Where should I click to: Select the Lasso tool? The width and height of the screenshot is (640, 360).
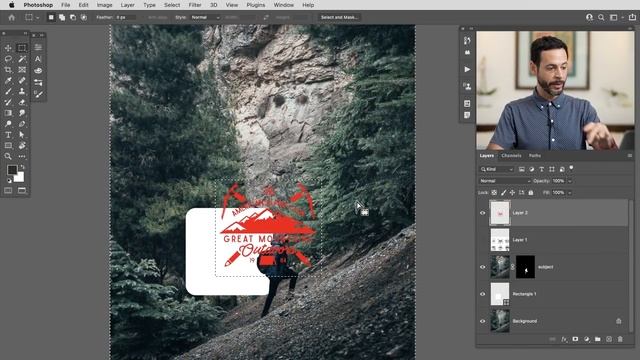tap(8, 59)
